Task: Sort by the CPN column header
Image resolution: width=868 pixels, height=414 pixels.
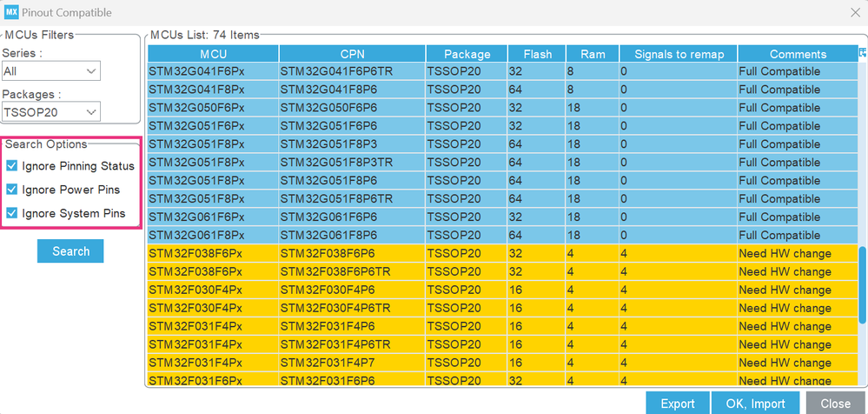Action: (x=353, y=54)
